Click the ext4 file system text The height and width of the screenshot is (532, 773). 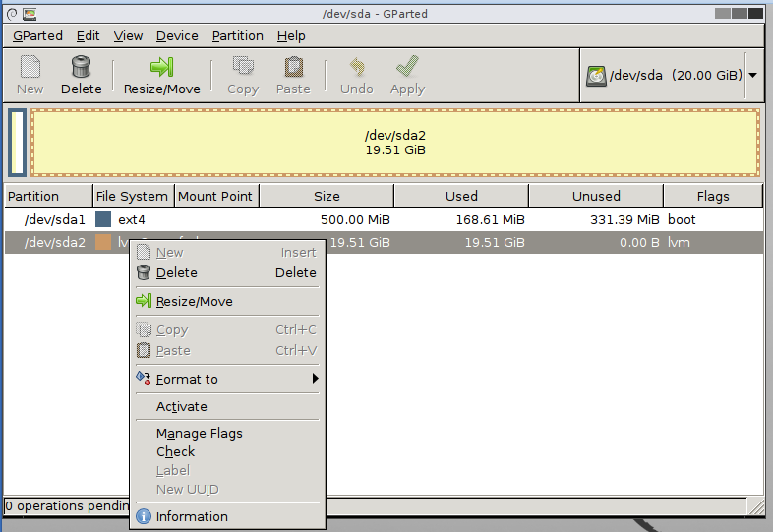coord(132,219)
